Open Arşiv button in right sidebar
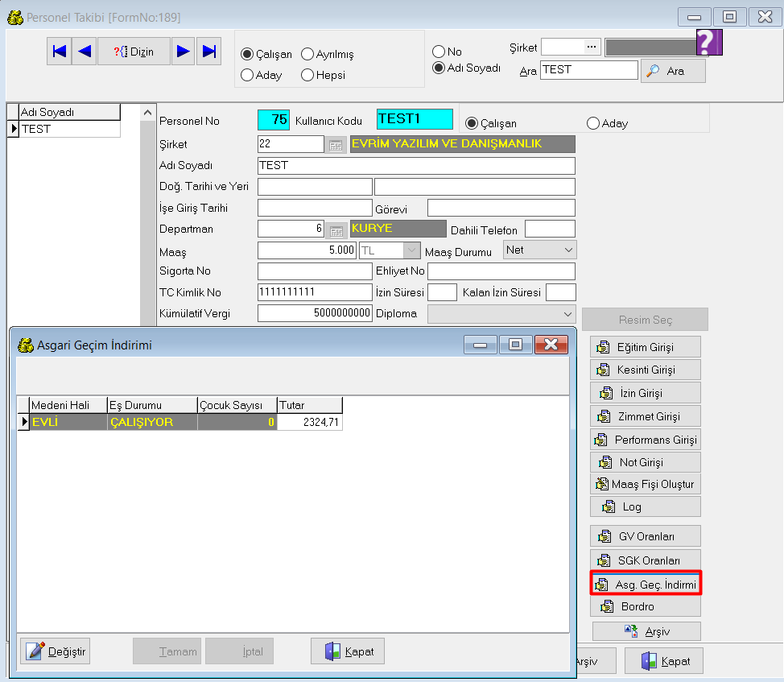 pyautogui.click(x=646, y=631)
